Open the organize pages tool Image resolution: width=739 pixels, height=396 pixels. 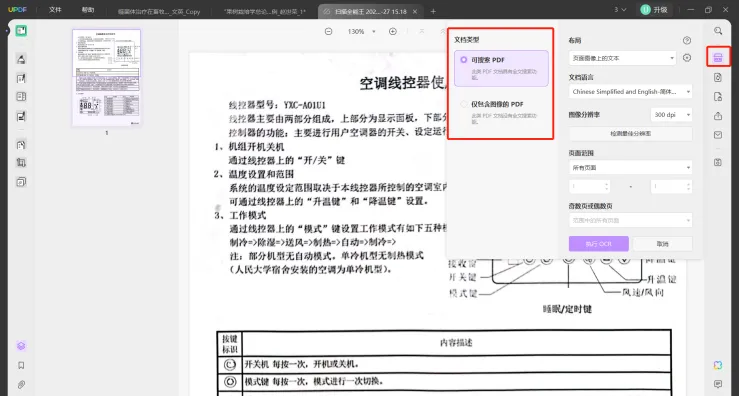pyautogui.click(x=21, y=145)
